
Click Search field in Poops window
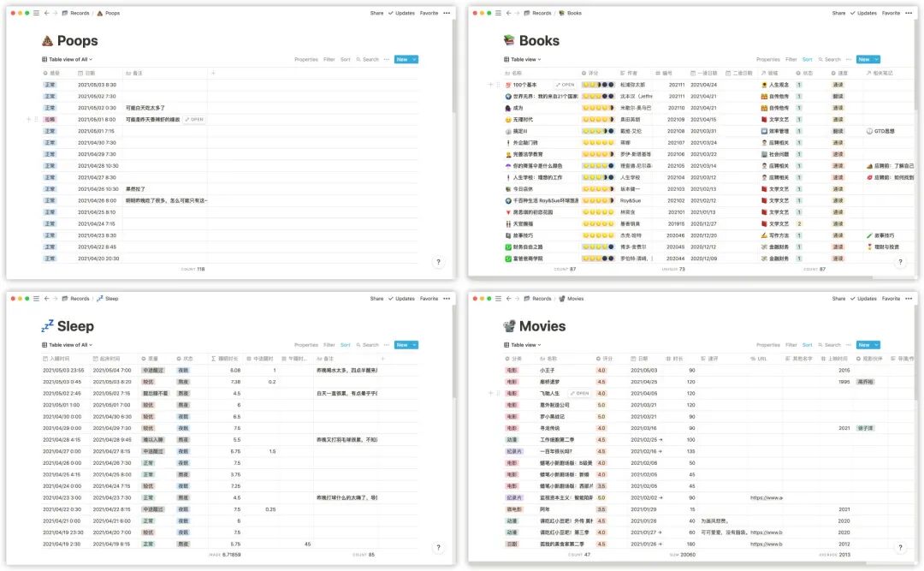[x=368, y=60]
